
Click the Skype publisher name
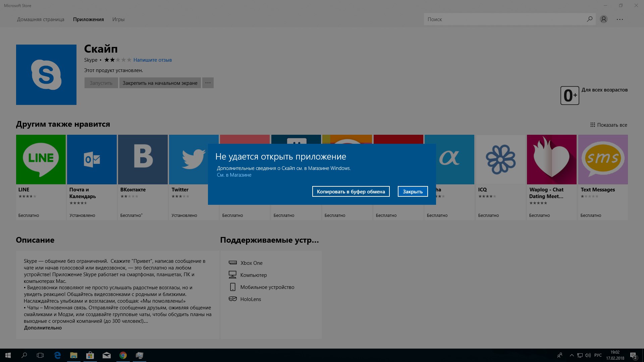click(x=91, y=60)
